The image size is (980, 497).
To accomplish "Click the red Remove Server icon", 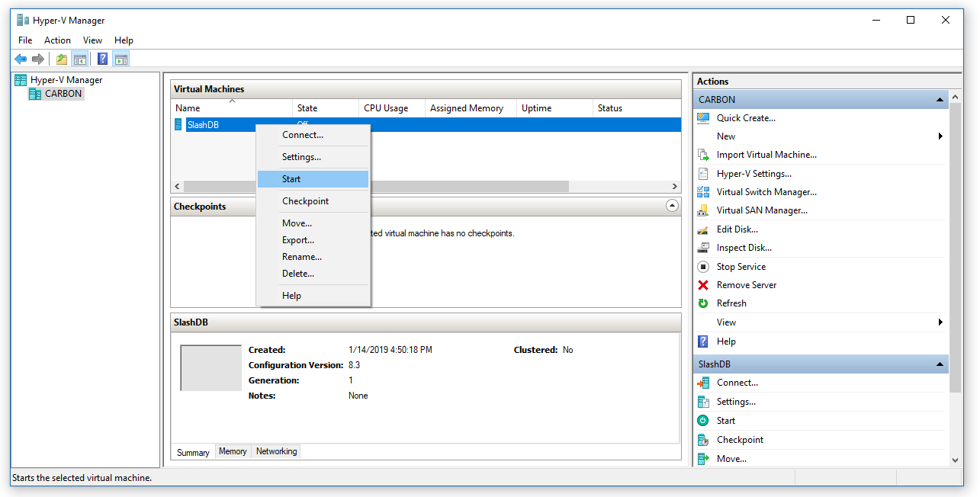I will [703, 285].
